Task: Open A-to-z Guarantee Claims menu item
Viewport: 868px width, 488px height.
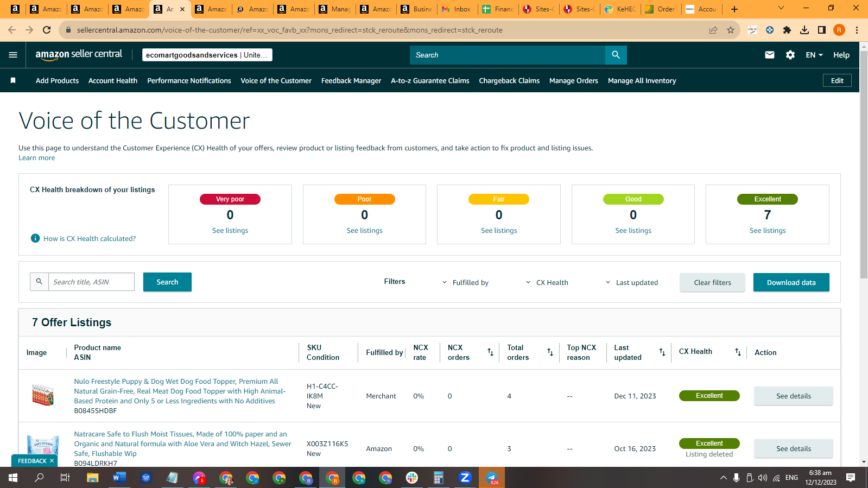Action: click(430, 80)
